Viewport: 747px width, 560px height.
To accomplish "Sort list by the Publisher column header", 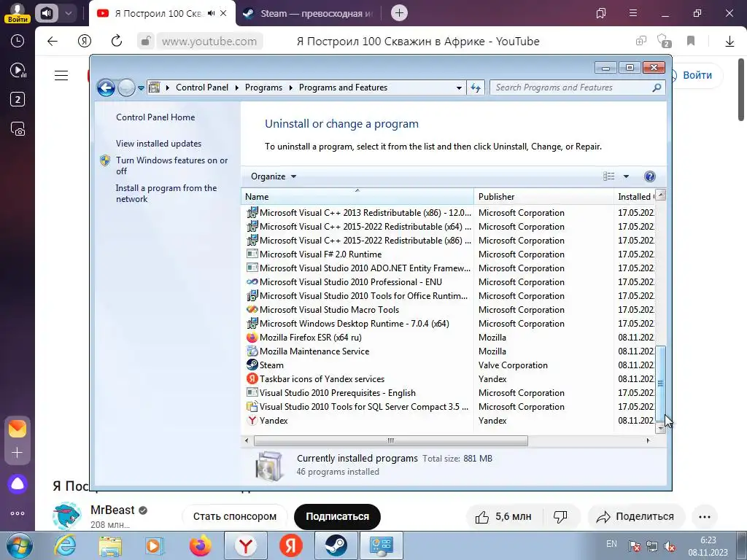I will pos(543,197).
